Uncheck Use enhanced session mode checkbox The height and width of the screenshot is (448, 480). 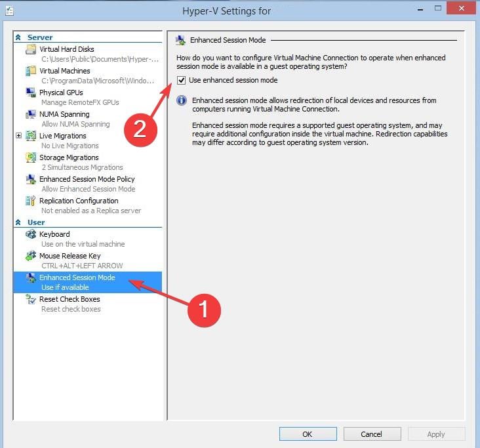point(181,80)
